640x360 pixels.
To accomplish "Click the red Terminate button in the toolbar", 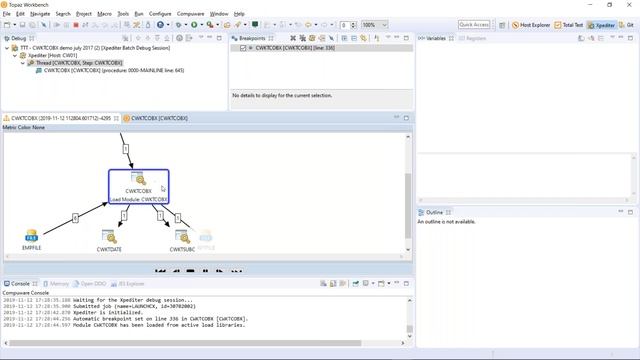I will (x=76, y=25).
